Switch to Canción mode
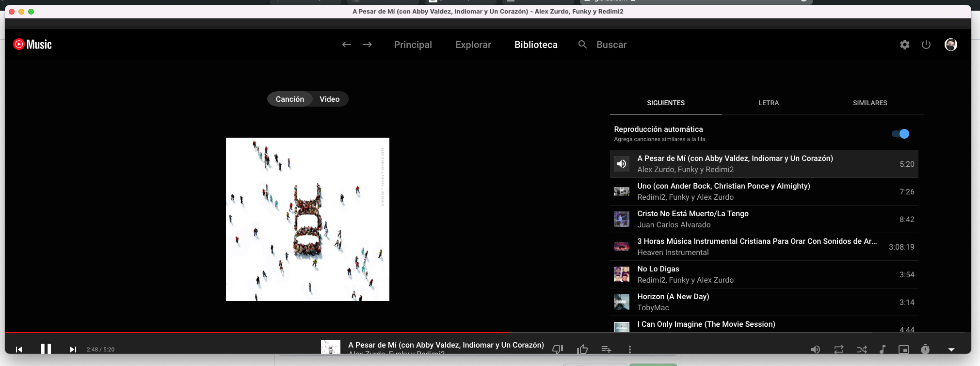 pos(290,99)
